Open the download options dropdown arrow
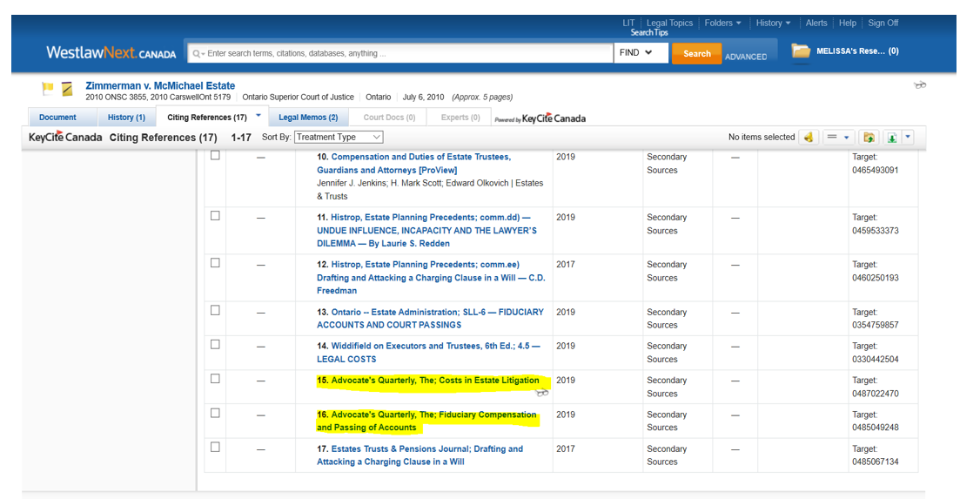980x499 pixels. point(908,137)
